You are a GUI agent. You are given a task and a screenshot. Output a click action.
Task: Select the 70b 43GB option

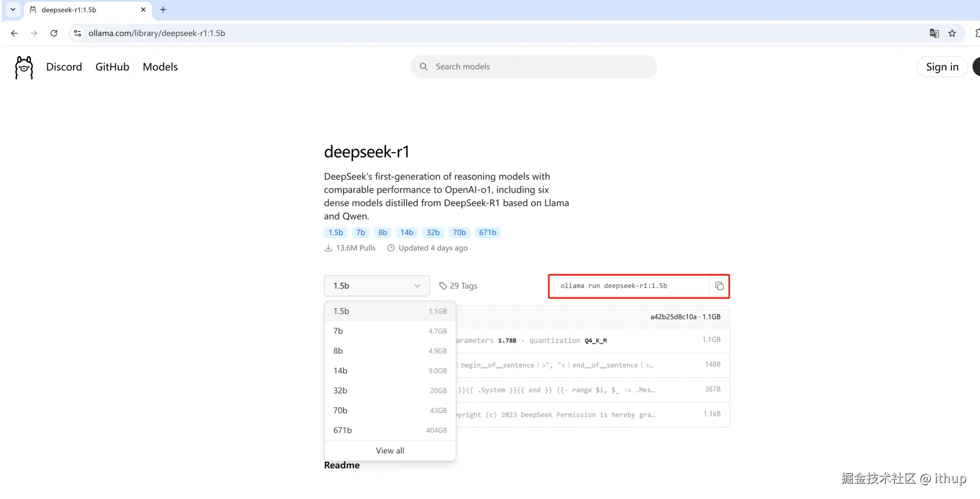tap(390, 410)
